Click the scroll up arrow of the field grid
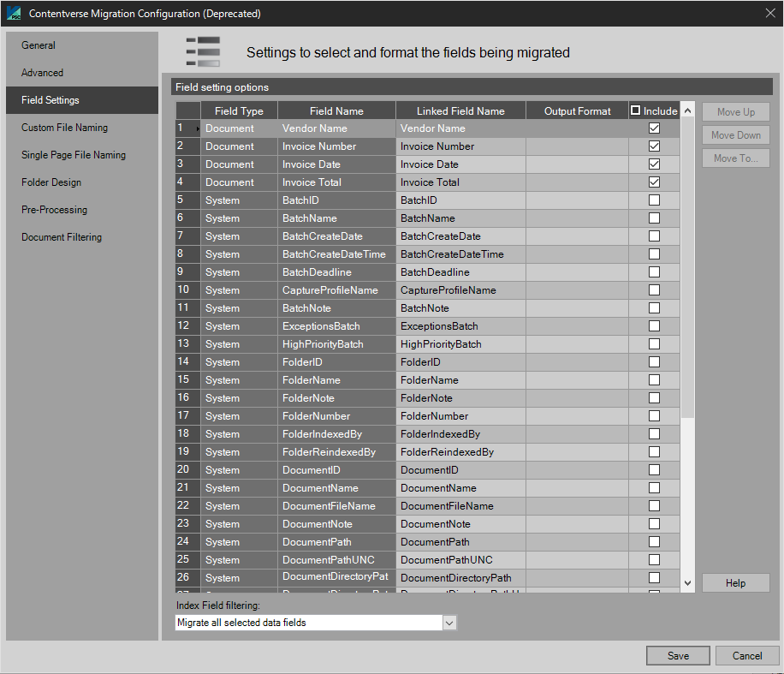Viewport: 784px width, 674px height. pyautogui.click(x=688, y=110)
